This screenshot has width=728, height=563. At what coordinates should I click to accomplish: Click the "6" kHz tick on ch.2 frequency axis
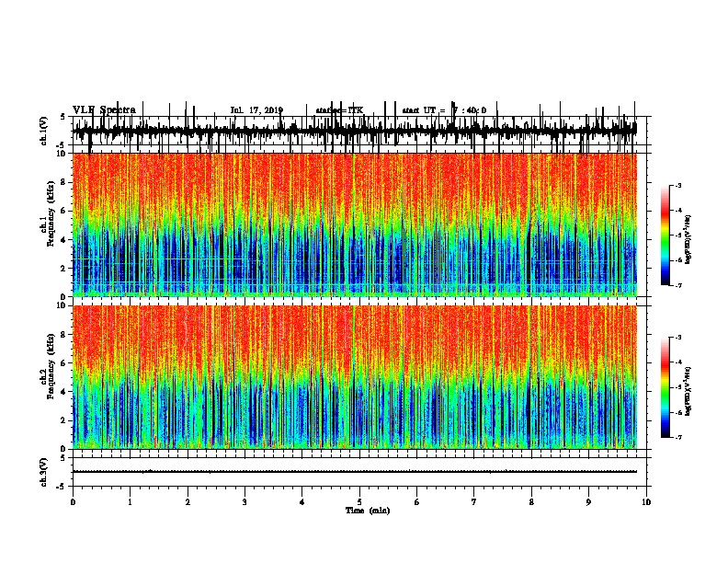click(63, 363)
